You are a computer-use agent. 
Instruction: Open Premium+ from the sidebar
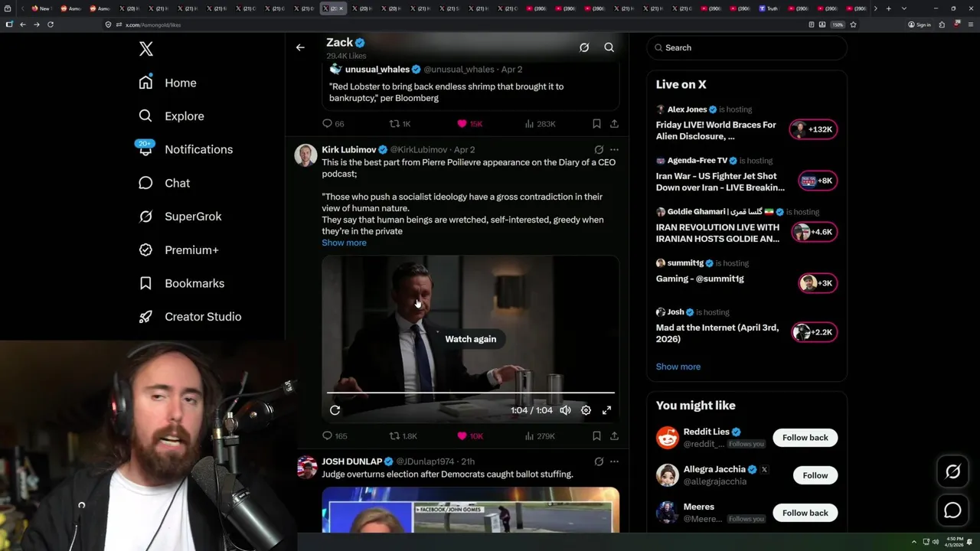[178, 250]
